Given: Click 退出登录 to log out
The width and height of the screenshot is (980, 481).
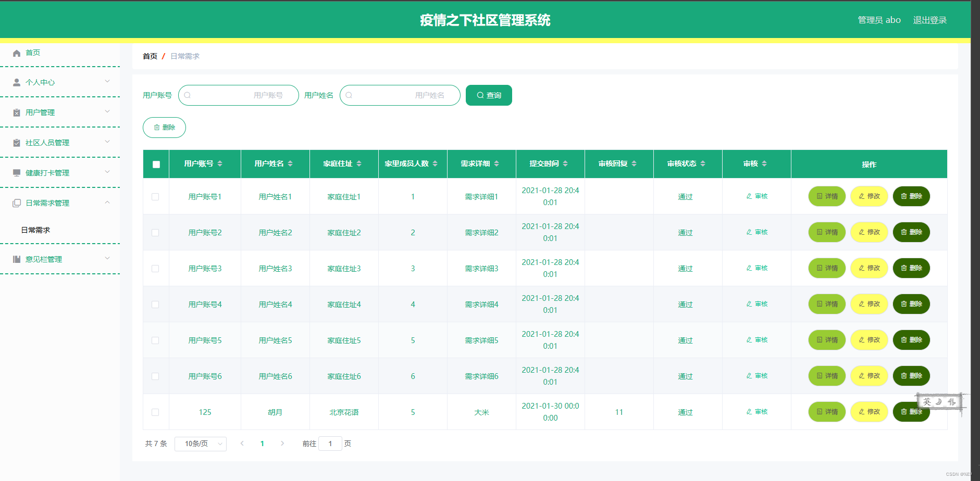Looking at the screenshot, I should pos(930,20).
